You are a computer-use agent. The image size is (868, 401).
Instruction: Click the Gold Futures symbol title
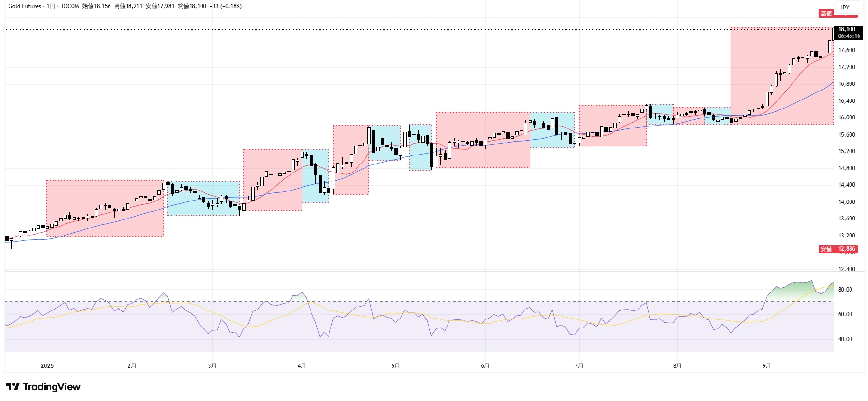click(x=25, y=6)
